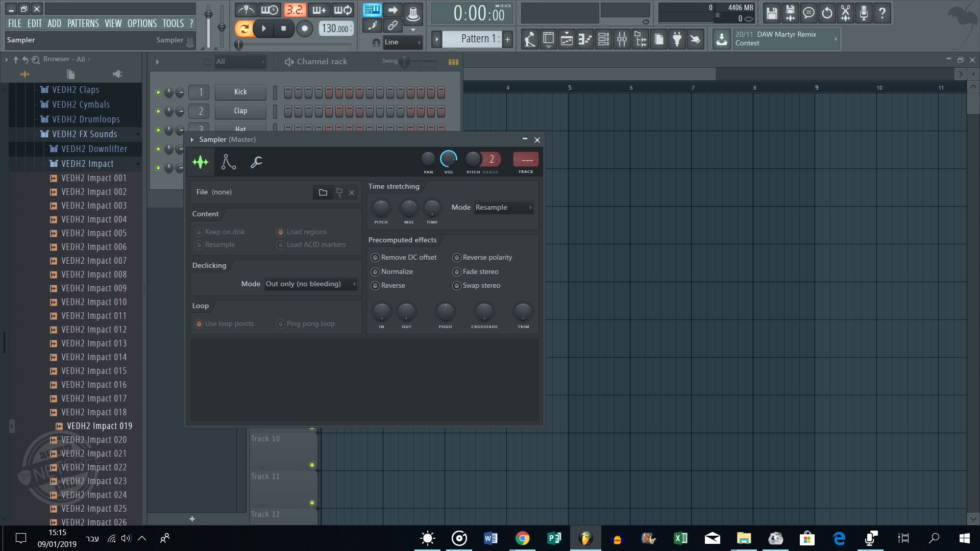Click the Record button
The height and width of the screenshot is (551, 980).
click(305, 29)
